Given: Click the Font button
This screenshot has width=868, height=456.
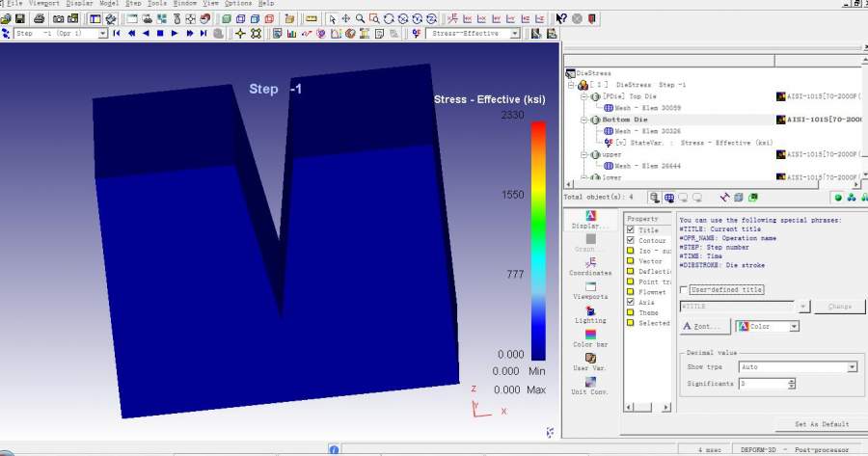Looking at the screenshot, I should (x=704, y=327).
